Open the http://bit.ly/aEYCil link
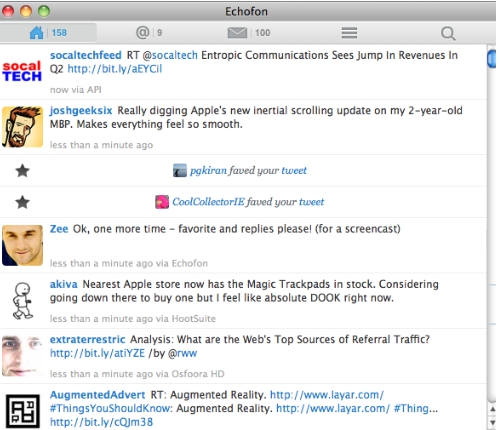 coord(115,69)
